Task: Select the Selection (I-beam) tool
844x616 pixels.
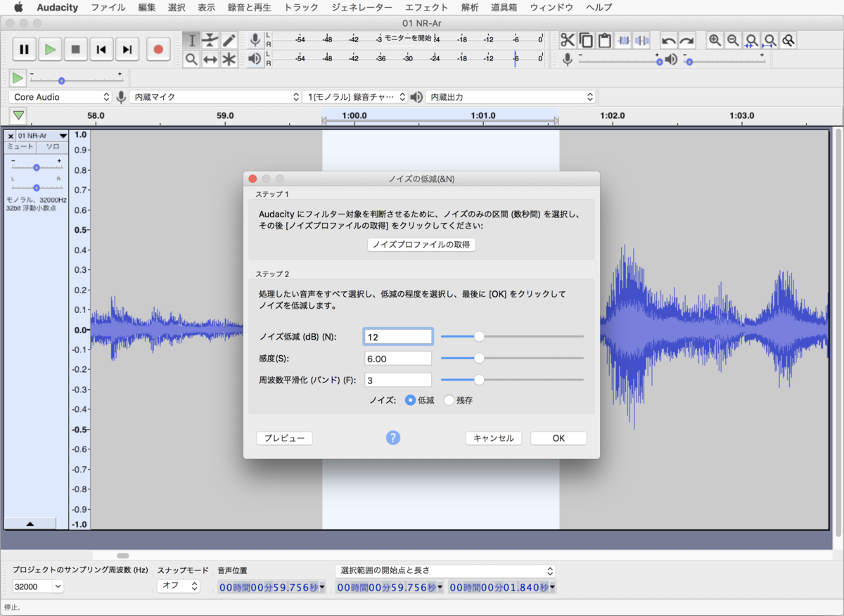Action: [192, 41]
